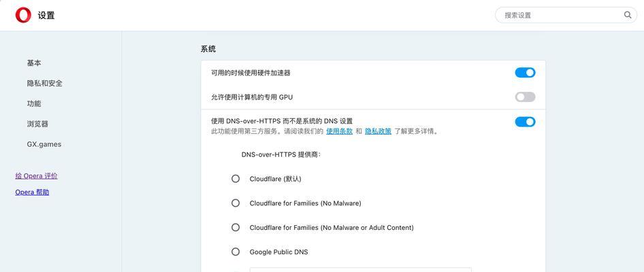644x272 pixels.
Task: Select Cloudflare (默认) radio option
Action: coord(236,179)
